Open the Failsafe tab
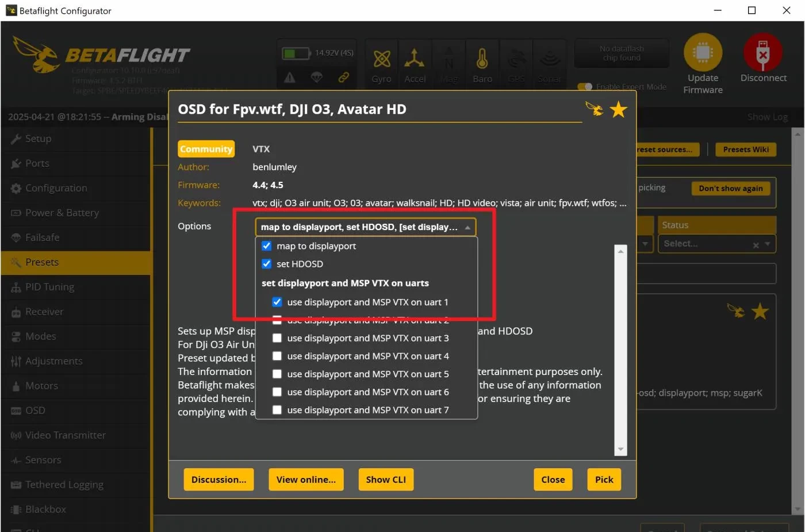 click(x=75, y=238)
